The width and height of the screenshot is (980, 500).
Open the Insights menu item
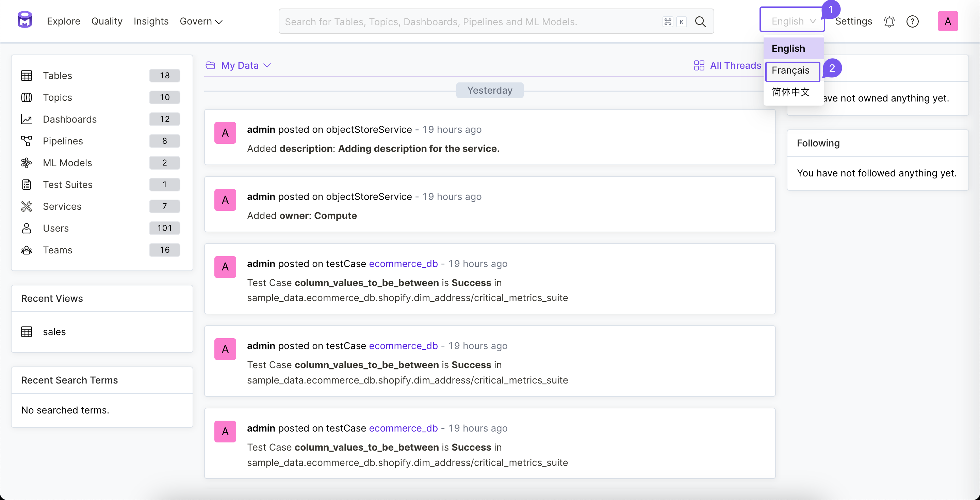(x=151, y=21)
